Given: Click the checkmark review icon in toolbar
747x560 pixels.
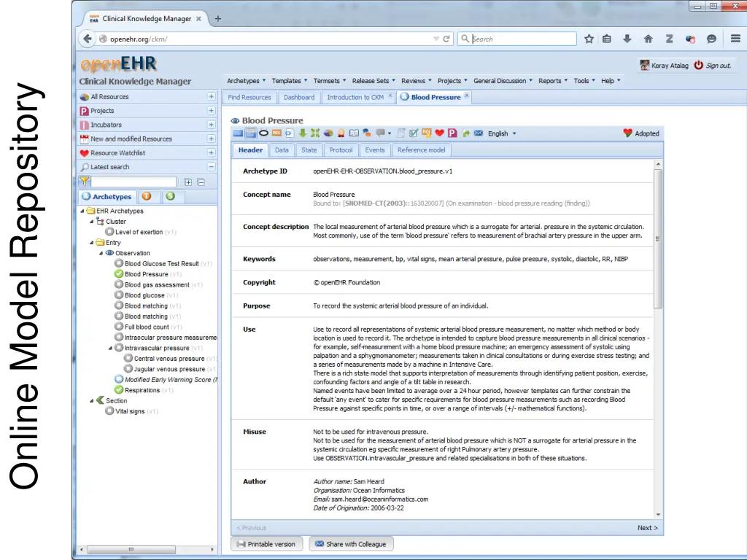Looking at the screenshot, I should [x=414, y=133].
